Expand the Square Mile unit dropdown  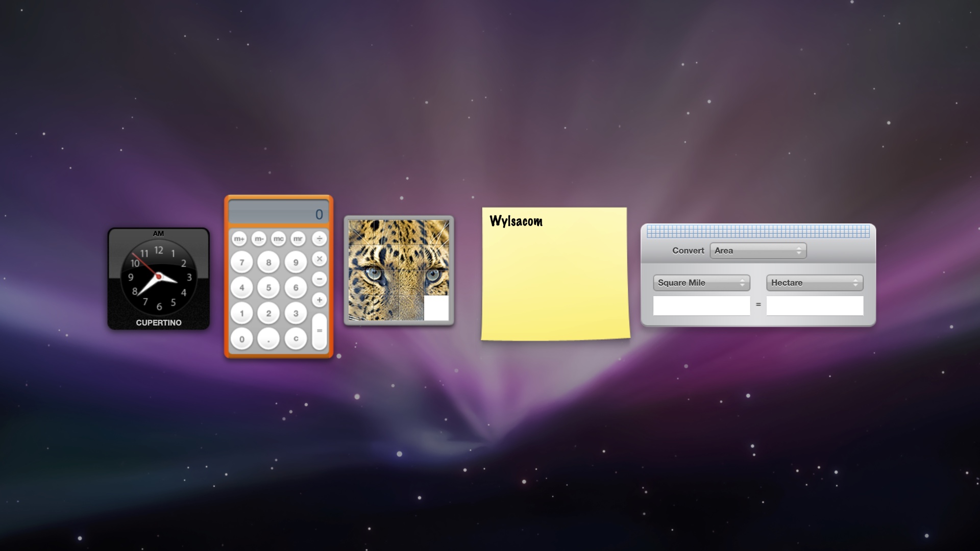coord(701,282)
